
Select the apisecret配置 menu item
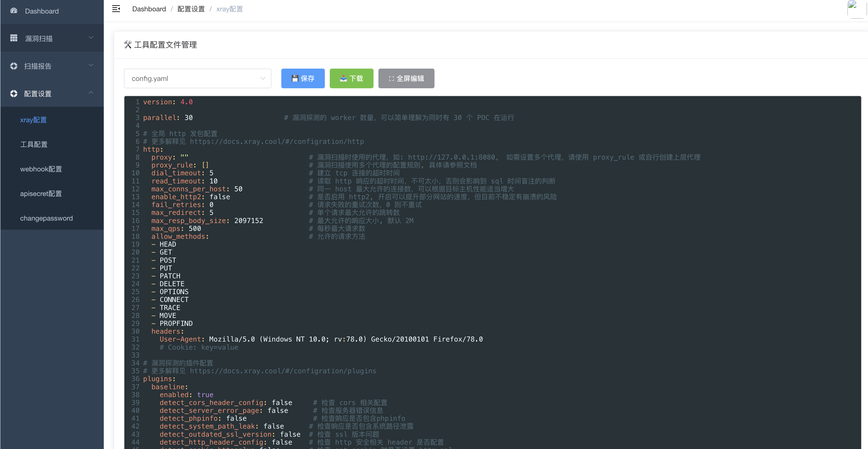[41, 194]
